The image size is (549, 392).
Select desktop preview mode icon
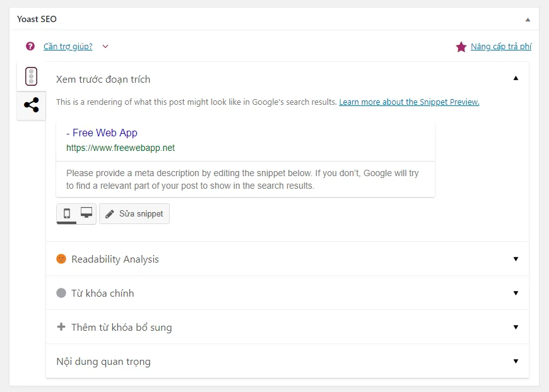click(86, 212)
